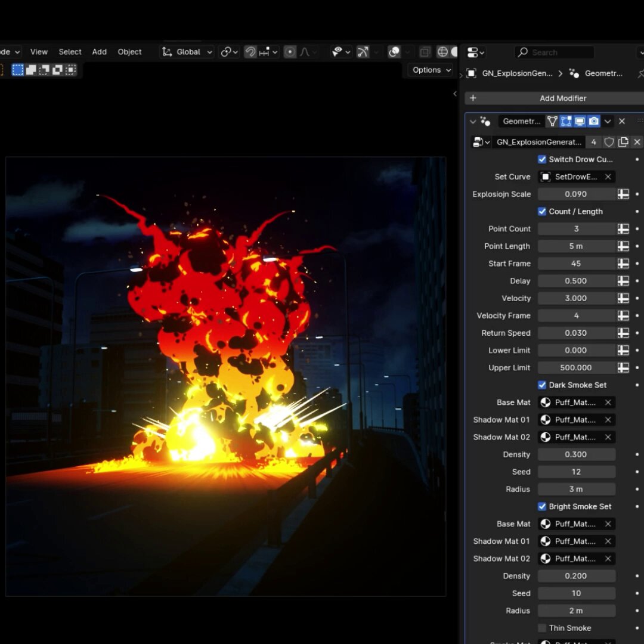Open Global transform orientation dropdown
644x644 pixels.
click(x=188, y=52)
